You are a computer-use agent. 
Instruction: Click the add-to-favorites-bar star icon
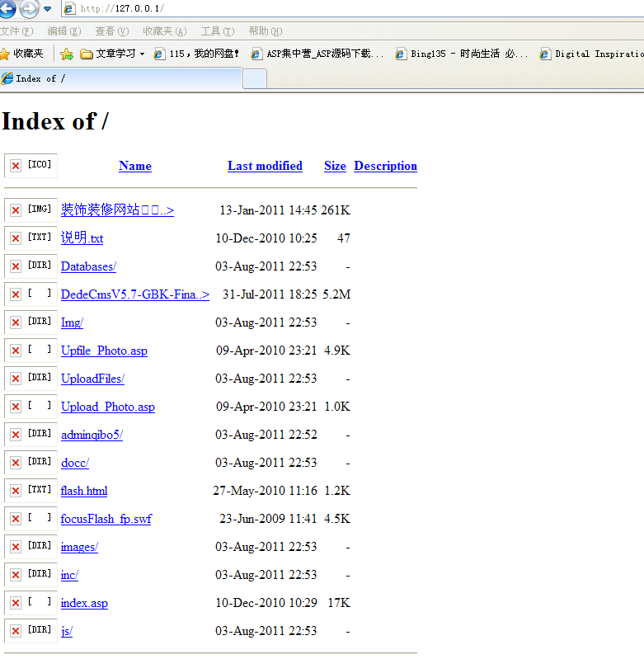(66, 54)
